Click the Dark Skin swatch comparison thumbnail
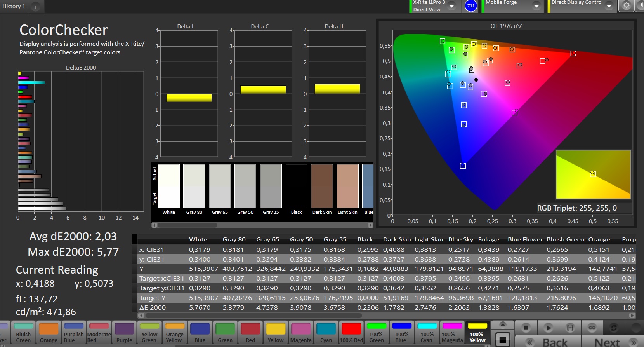Viewport: 644px width, 347px height. pos(322,187)
